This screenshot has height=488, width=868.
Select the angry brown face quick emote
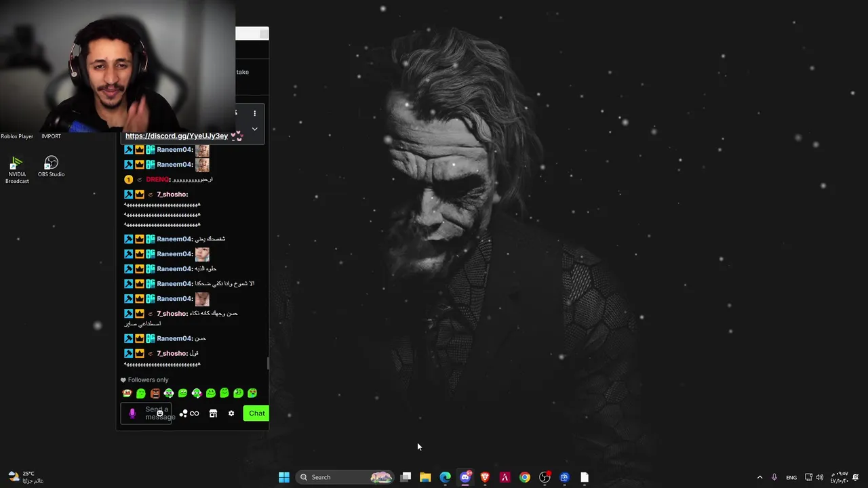pyautogui.click(x=155, y=393)
